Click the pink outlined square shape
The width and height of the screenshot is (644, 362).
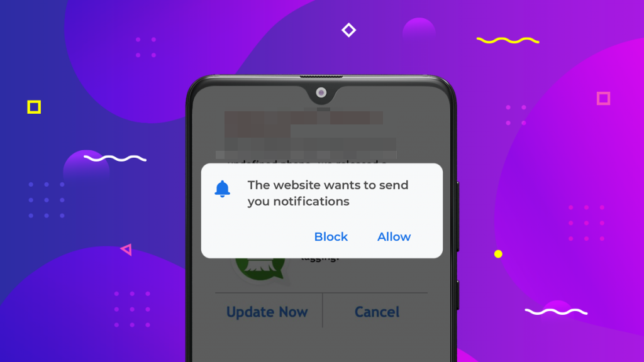[x=603, y=99]
